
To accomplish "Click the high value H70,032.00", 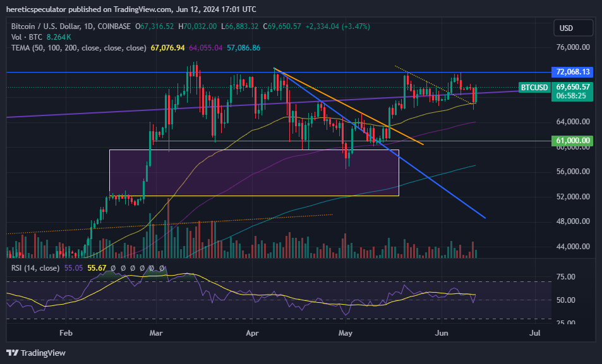I will point(197,26).
